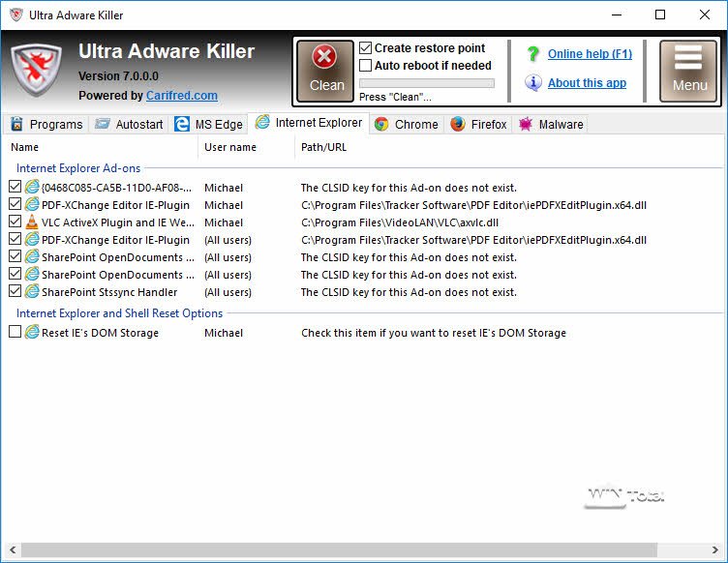Collapse the Internet Explorer Ad-ons group
The height and width of the screenshot is (563, 728).
[78, 168]
